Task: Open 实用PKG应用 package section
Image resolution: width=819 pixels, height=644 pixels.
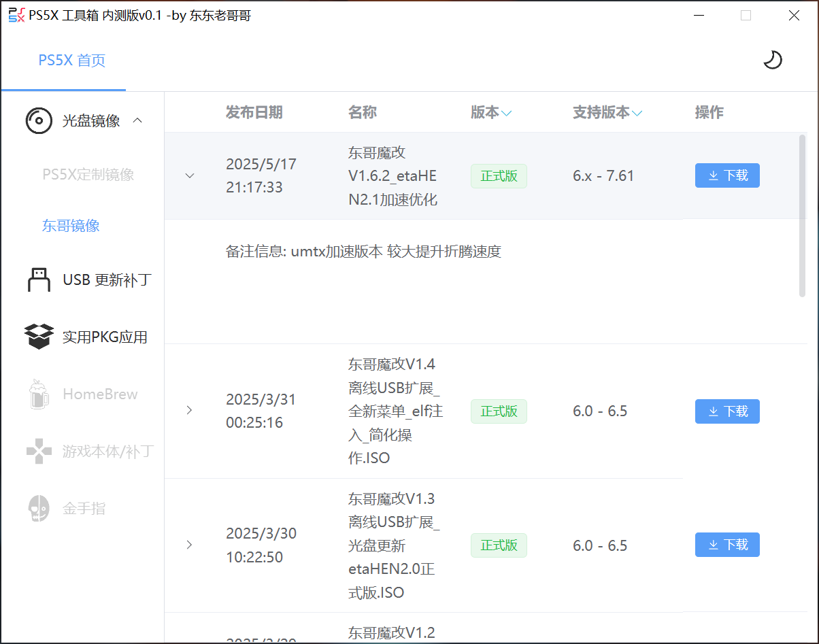Action: 88,337
